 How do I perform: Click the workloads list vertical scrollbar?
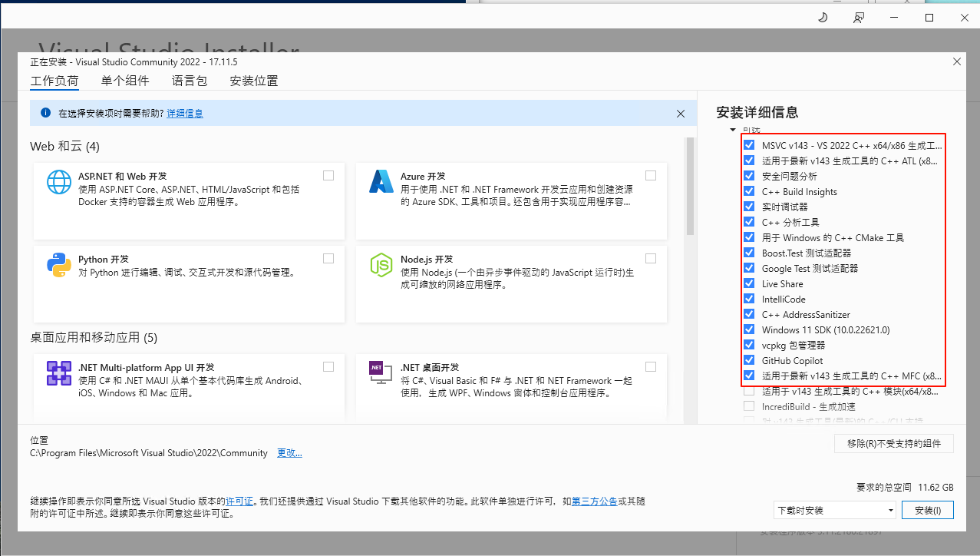(690, 186)
